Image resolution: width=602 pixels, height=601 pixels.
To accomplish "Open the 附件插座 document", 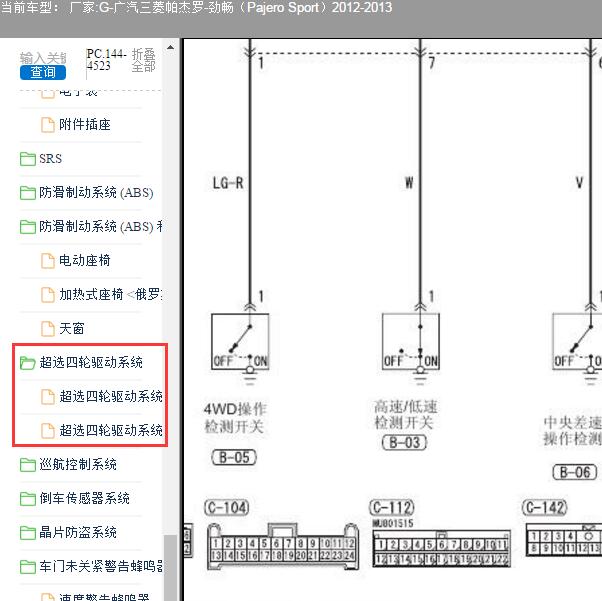I will [x=84, y=125].
